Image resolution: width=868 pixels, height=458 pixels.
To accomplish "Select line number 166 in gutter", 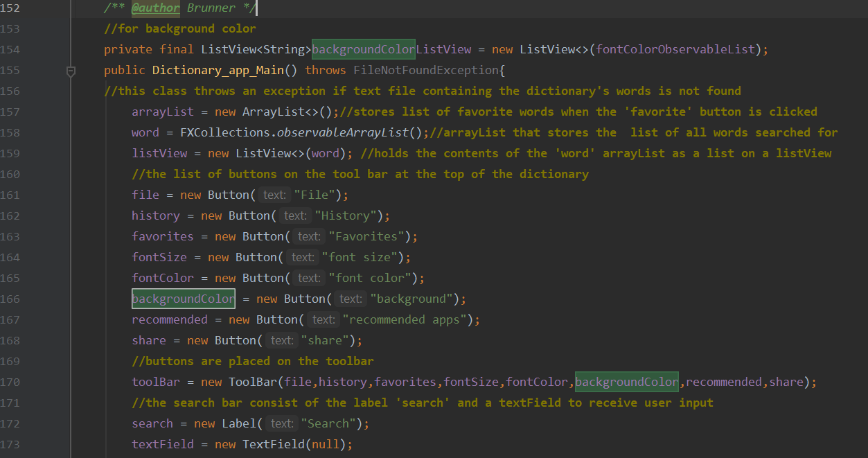I will click(x=10, y=299).
